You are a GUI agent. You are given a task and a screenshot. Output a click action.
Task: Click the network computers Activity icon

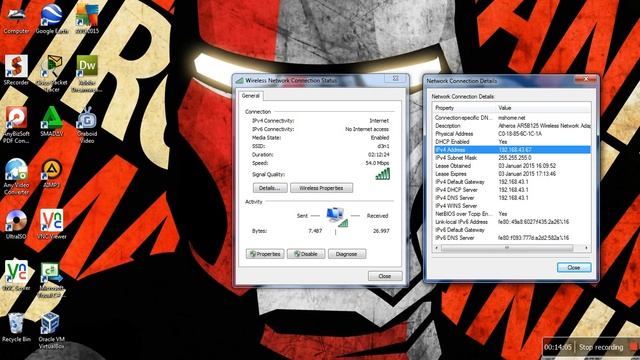pos(337,217)
